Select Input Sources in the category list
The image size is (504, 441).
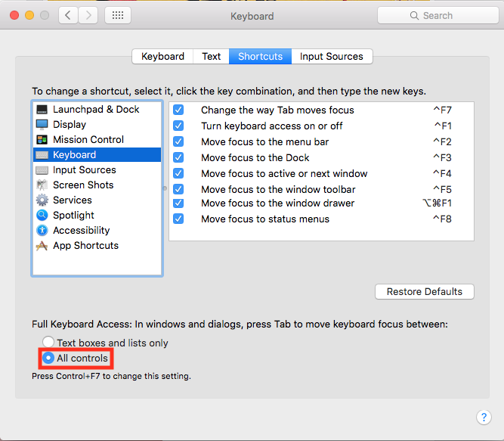click(97, 170)
